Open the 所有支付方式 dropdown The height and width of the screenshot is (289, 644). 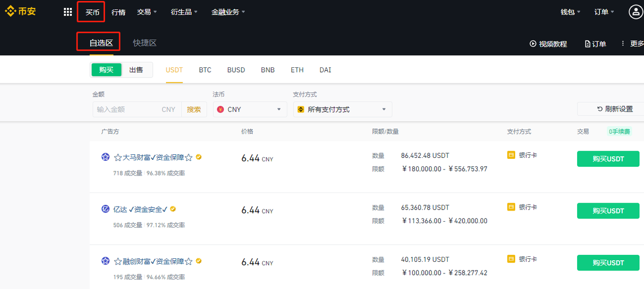tap(343, 109)
